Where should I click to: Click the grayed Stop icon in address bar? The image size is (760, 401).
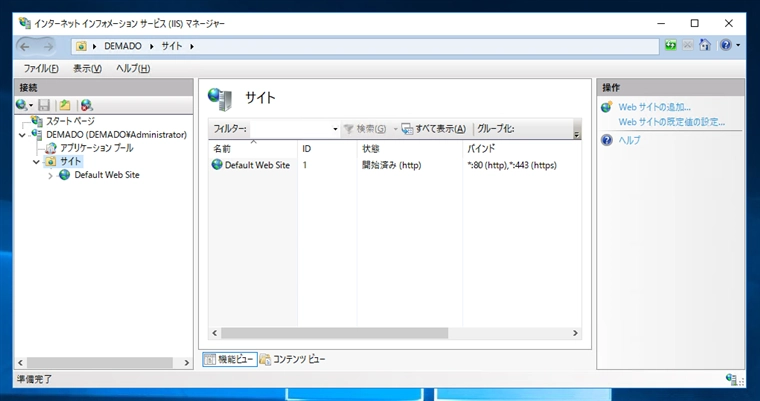(687, 46)
